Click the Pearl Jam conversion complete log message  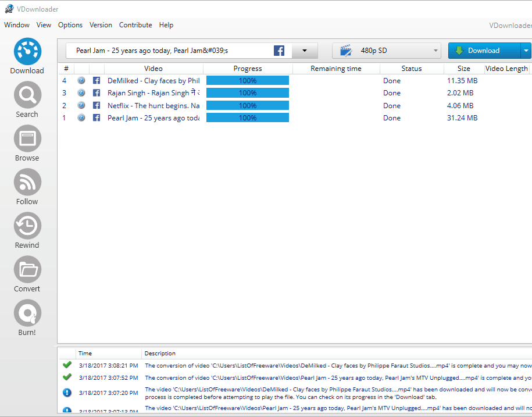pyautogui.click(x=338, y=378)
